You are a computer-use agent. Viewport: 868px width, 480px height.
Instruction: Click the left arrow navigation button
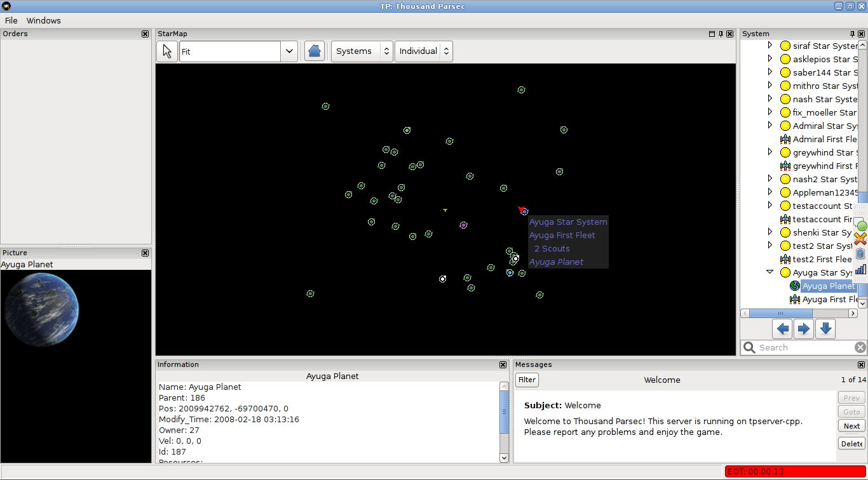click(x=783, y=329)
